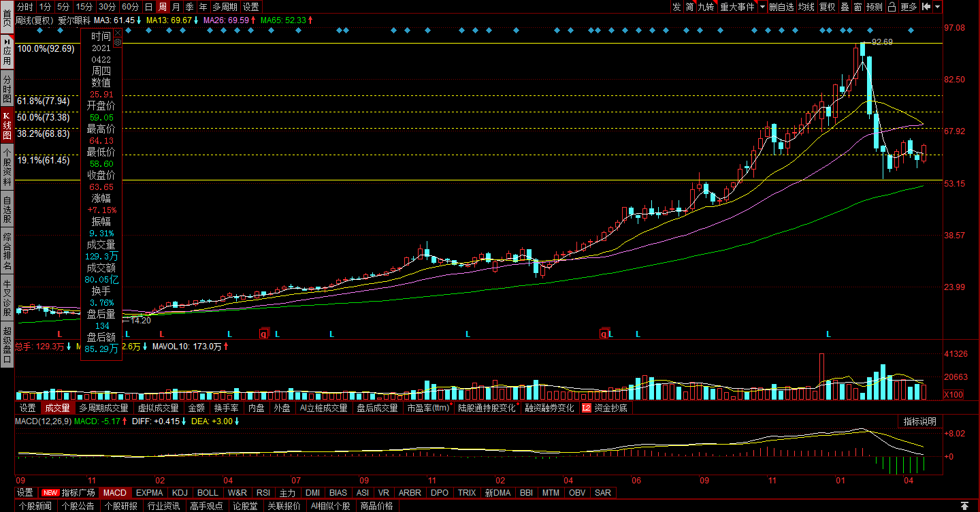Screen dimensions: 980x512
Task: Select 季 quarterly timeframe
Action: click(189, 7)
